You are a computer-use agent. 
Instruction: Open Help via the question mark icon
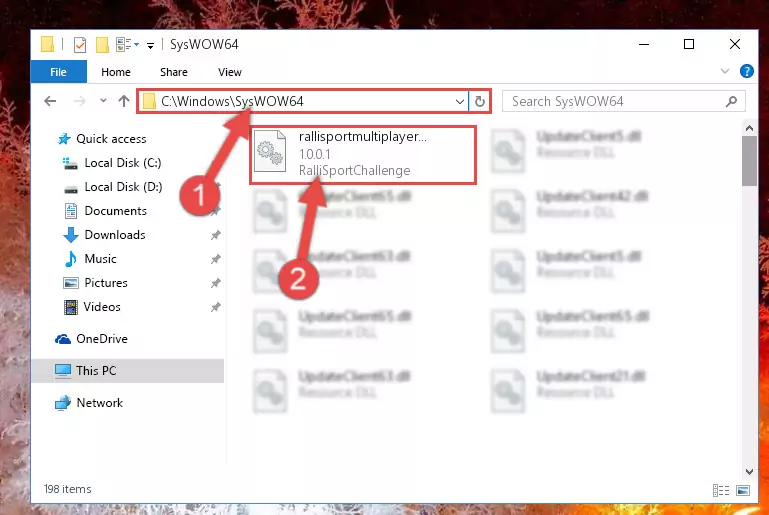point(746,72)
